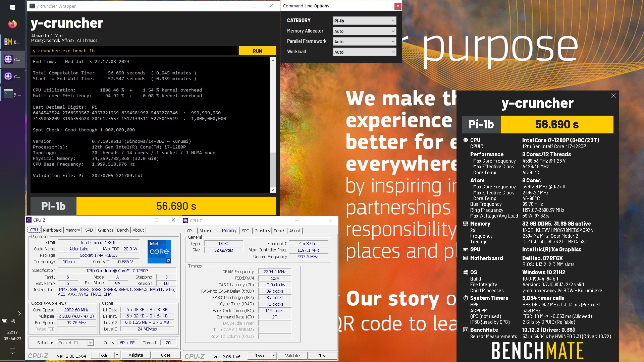Select the About tab in left CPU-Z
Viewport: 644px width, 362px height.
[138, 230]
